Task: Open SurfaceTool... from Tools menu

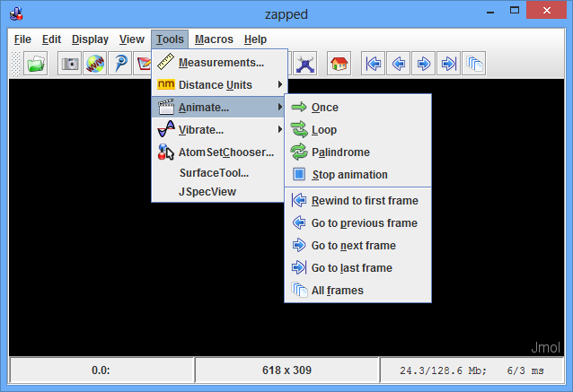Action: coord(218,173)
